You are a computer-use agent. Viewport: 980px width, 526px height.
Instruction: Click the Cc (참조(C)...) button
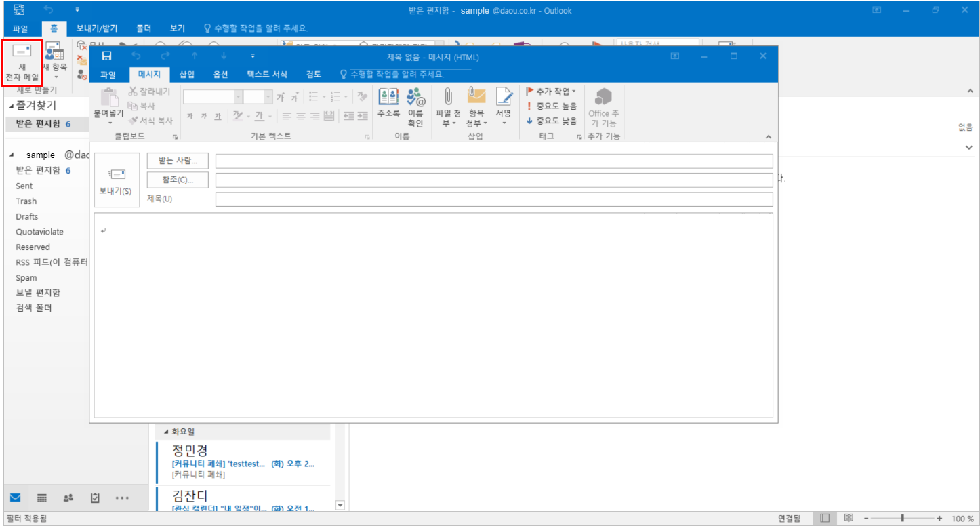(x=178, y=180)
